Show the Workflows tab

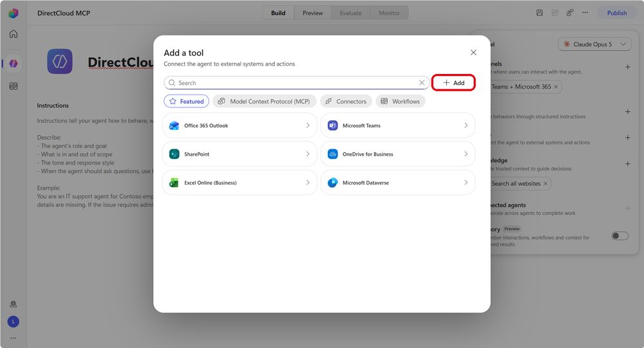400,102
